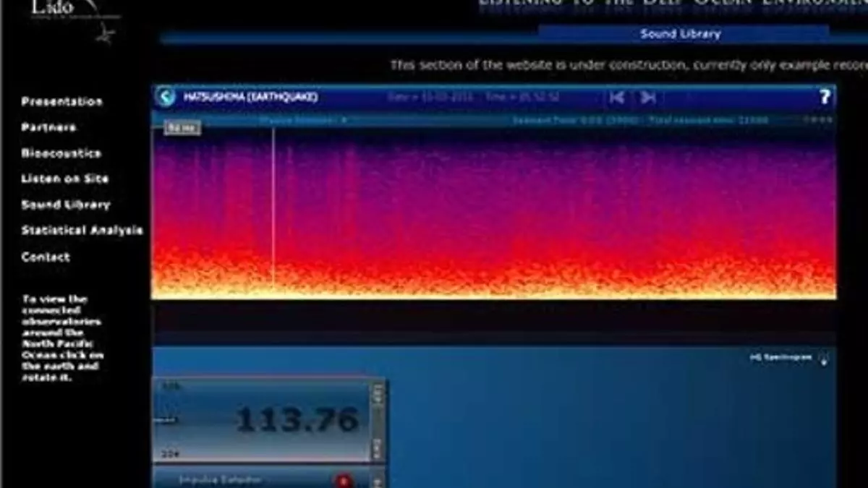Image resolution: width=868 pixels, height=488 pixels.
Task: Click the round back arrow icon beside Hatsushima
Action: (166, 97)
